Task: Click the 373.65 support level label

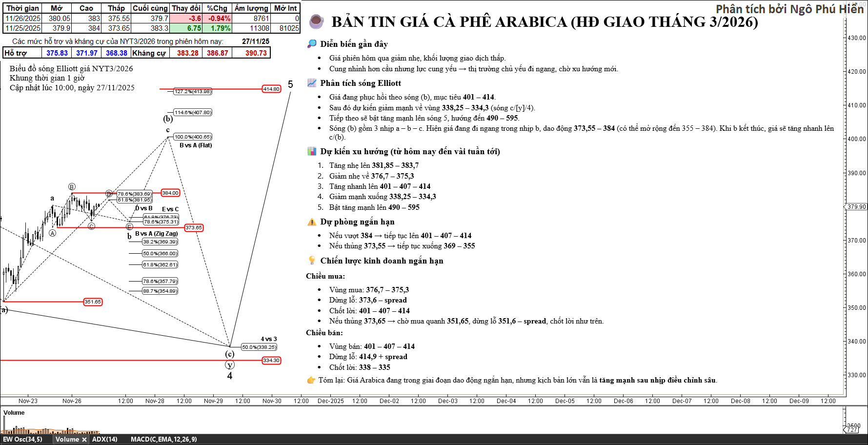Action: click(x=194, y=227)
